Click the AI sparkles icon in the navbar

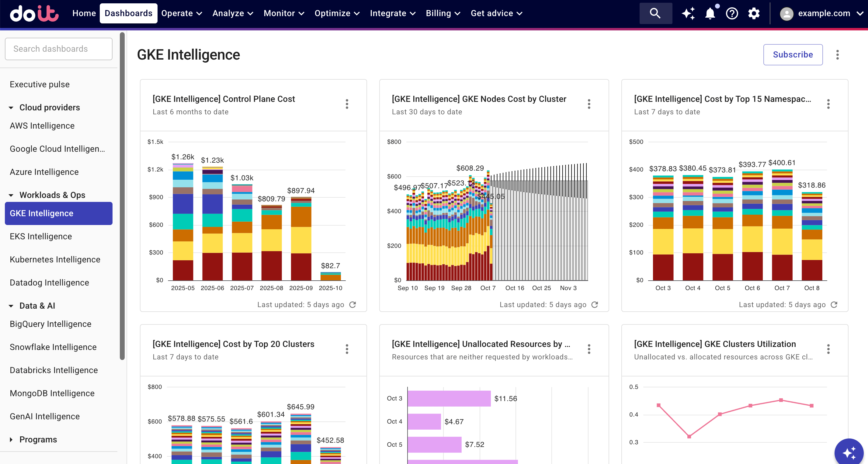[x=688, y=13]
